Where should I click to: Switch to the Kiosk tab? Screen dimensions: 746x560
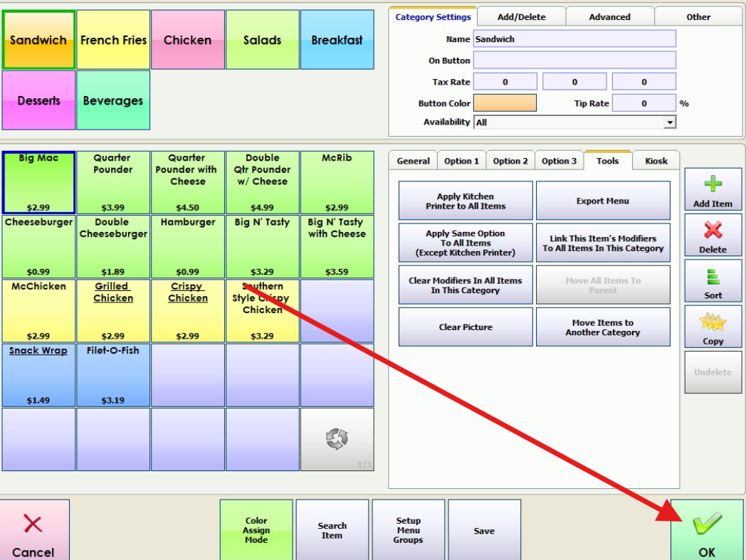(x=656, y=161)
